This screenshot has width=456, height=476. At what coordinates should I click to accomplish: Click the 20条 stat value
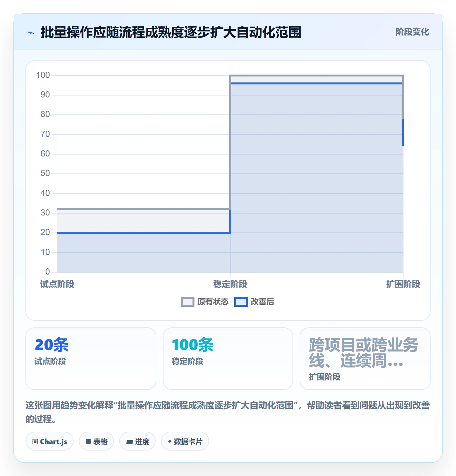pos(52,345)
